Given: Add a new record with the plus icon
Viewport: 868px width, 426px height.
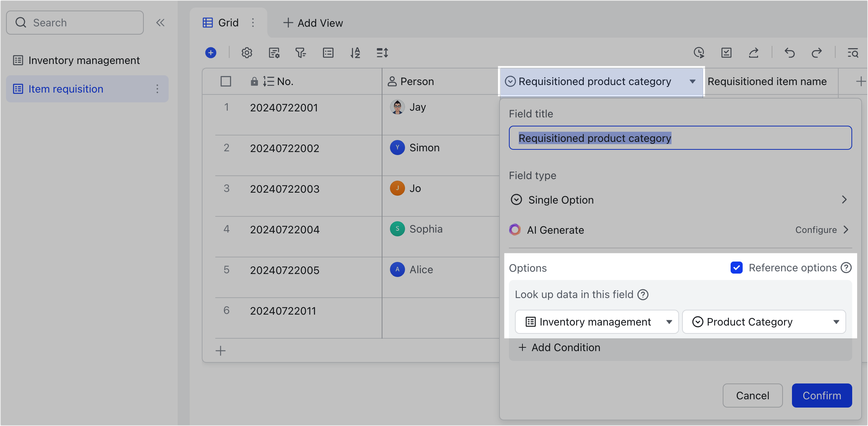Looking at the screenshot, I should click(210, 53).
